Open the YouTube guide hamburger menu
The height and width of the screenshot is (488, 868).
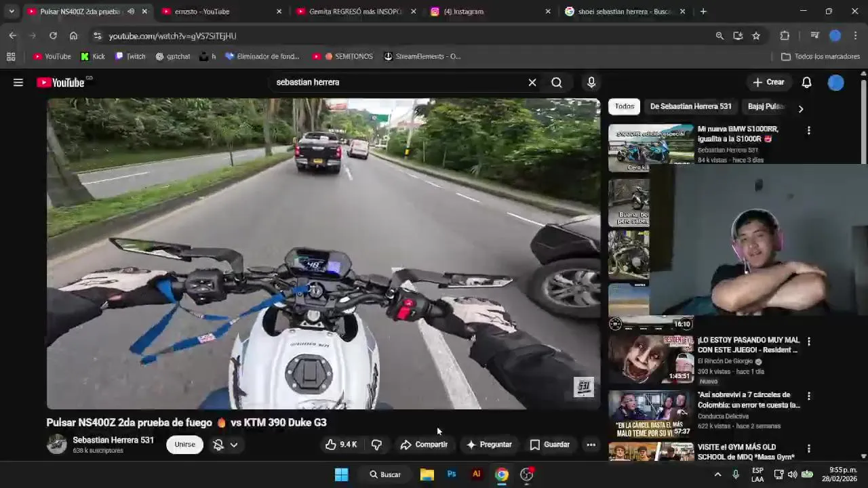coord(18,83)
